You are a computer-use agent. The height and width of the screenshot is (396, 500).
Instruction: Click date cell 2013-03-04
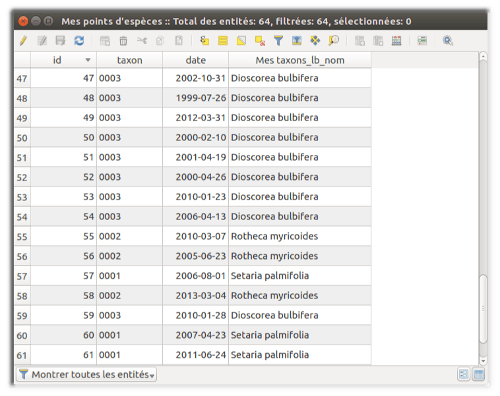coord(195,295)
